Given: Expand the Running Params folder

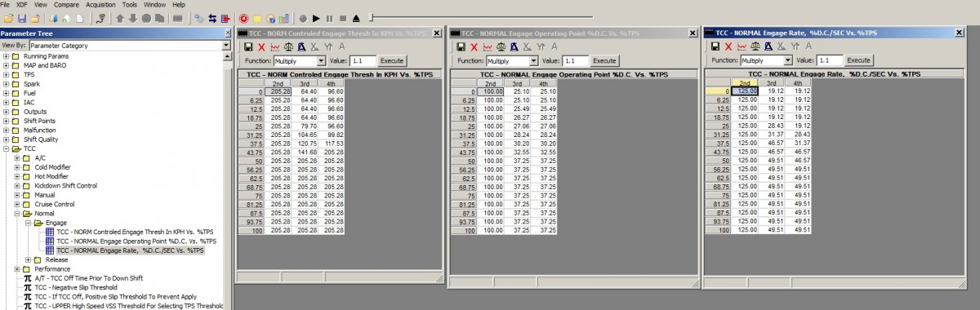Looking at the screenshot, I should pos(6,56).
